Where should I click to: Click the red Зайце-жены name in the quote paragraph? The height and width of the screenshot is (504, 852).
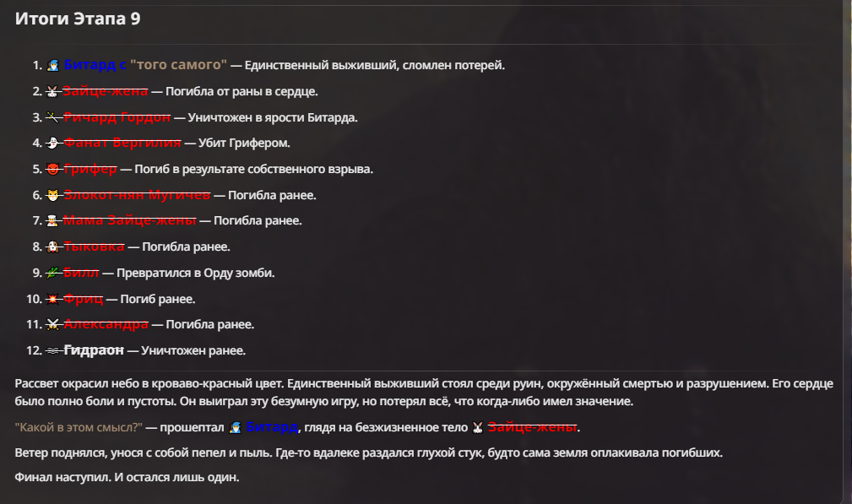532,427
